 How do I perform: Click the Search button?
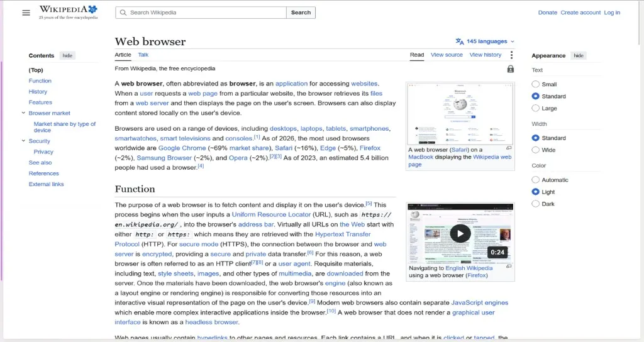(x=301, y=13)
